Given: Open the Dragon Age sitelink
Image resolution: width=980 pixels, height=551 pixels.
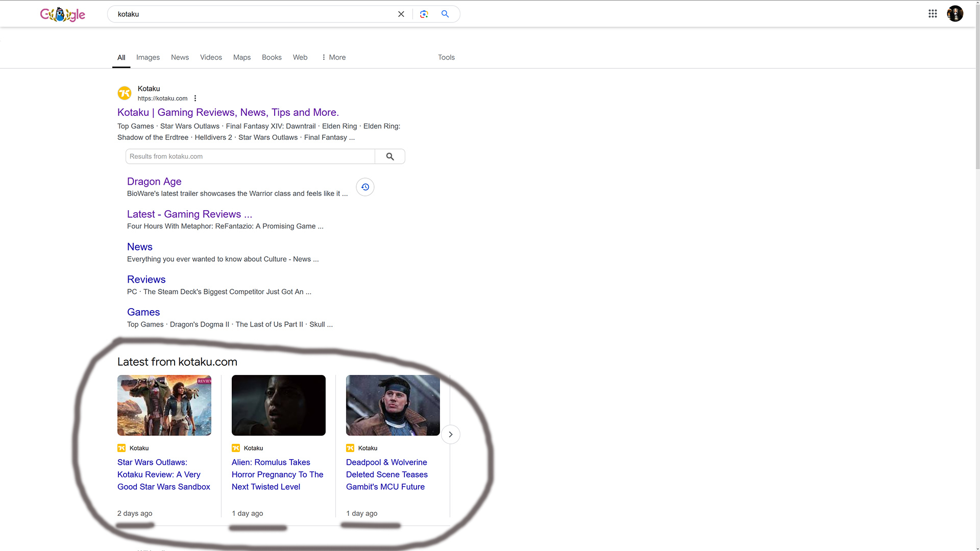Looking at the screenshot, I should [154, 182].
